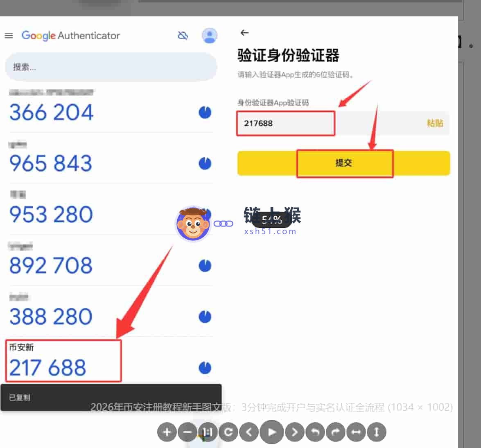Click the cloud sync off icon
This screenshot has width=481, height=448.
click(183, 36)
